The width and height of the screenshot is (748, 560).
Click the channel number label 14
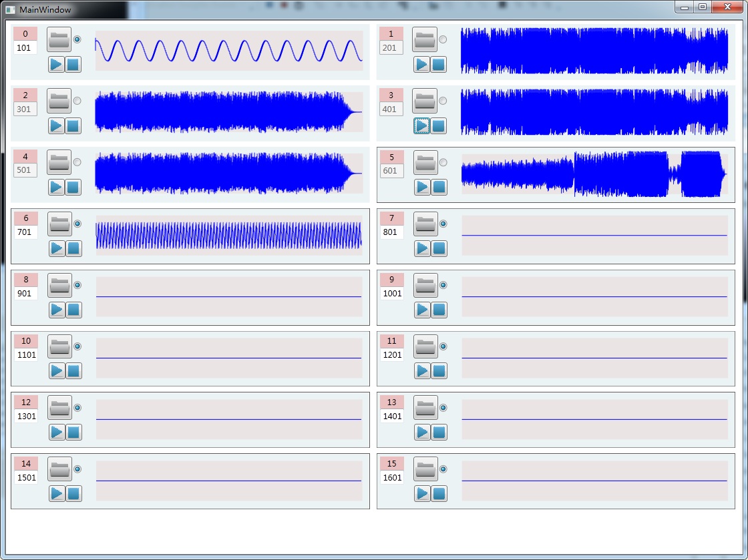[26, 464]
